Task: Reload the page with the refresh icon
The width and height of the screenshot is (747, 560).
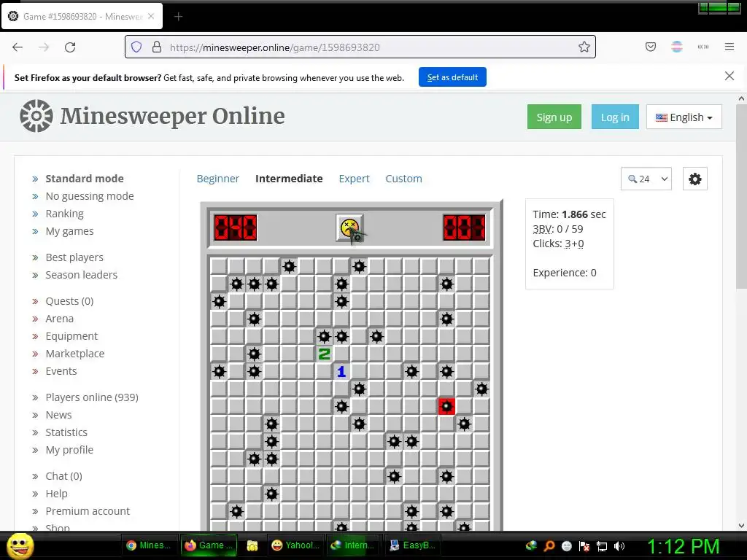Action: tap(70, 47)
